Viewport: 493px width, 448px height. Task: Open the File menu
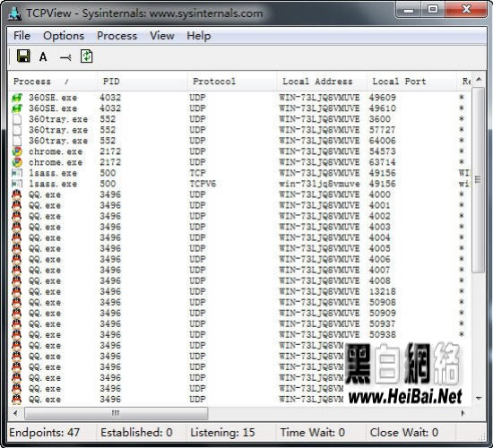pyautogui.click(x=22, y=36)
